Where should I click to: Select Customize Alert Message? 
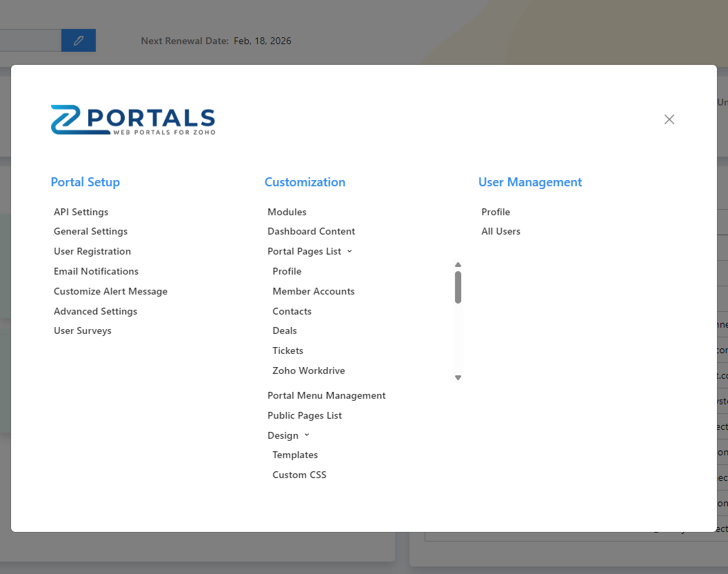click(110, 291)
